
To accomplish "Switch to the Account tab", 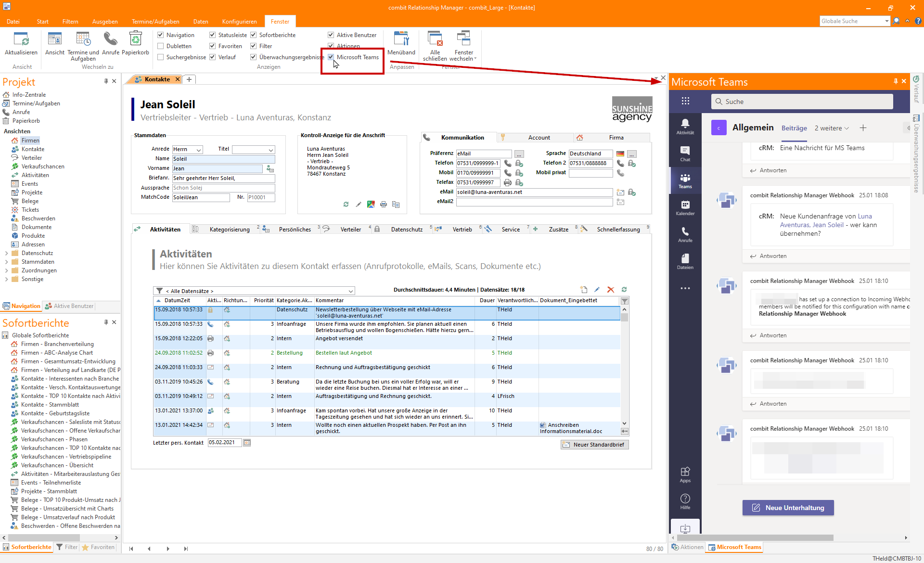I will (x=539, y=138).
